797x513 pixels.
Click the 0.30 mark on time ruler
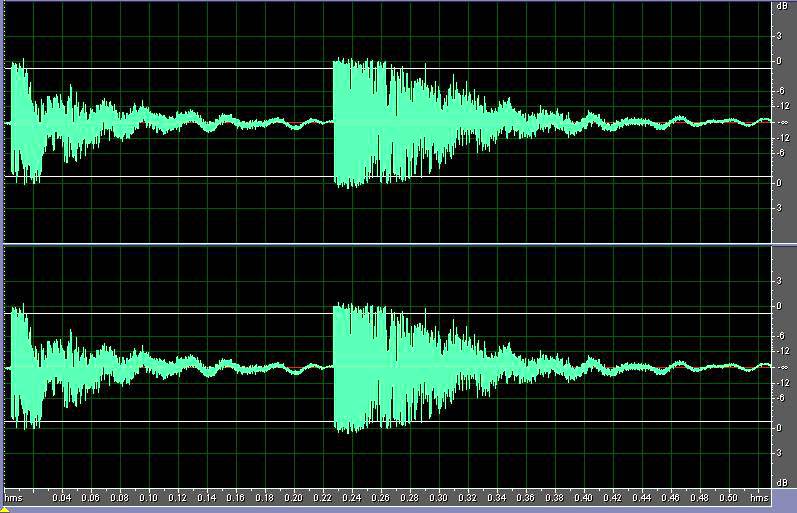438,497
